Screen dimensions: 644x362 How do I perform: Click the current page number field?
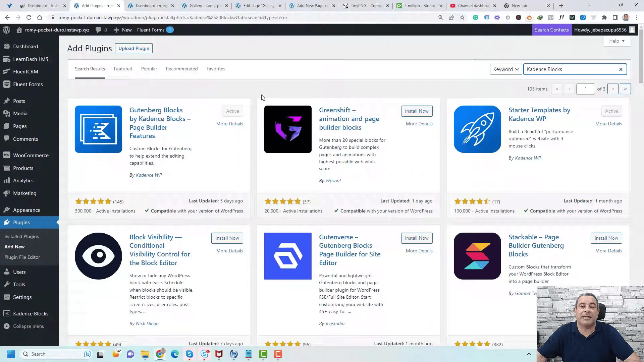coord(585,89)
